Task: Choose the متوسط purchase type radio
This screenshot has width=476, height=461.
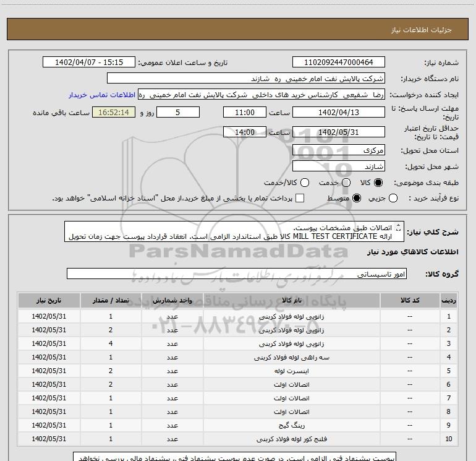Action: (x=357, y=199)
